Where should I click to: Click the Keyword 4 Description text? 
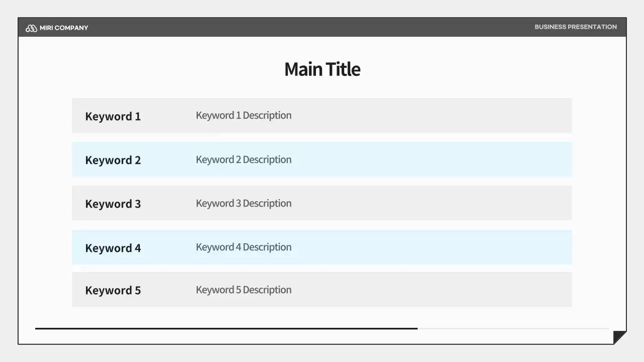coord(244,247)
